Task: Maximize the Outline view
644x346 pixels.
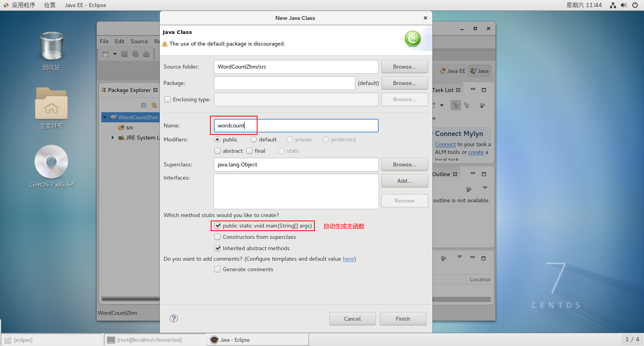Action: pyautogui.click(x=484, y=174)
